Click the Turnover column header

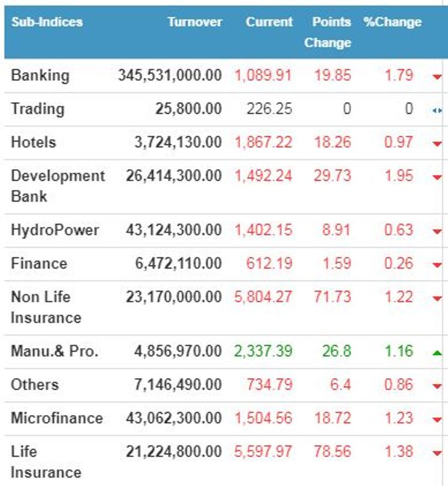(194, 22)
